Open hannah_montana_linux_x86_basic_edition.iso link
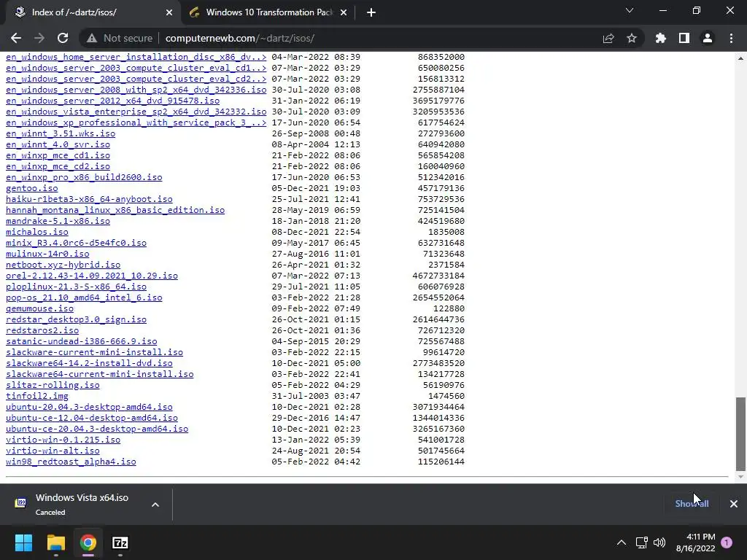Image resolution: width=747 pixels, height=560 pixels. 115,211
